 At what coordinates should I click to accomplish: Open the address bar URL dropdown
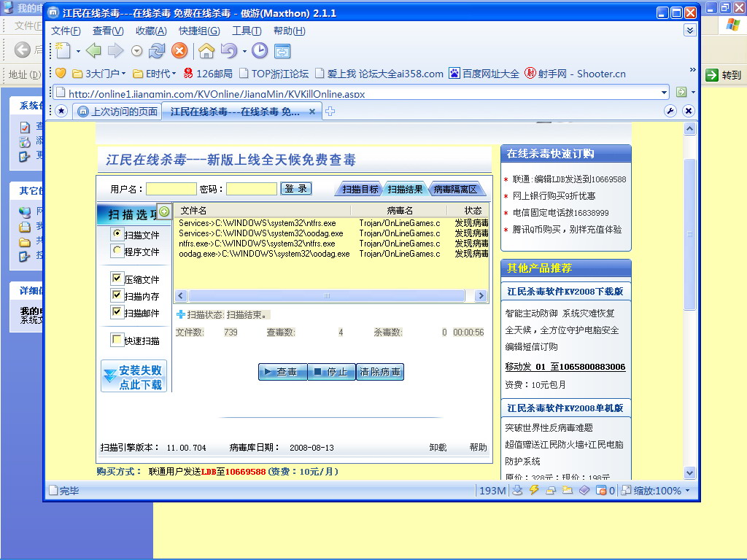[x=664, y=93]
